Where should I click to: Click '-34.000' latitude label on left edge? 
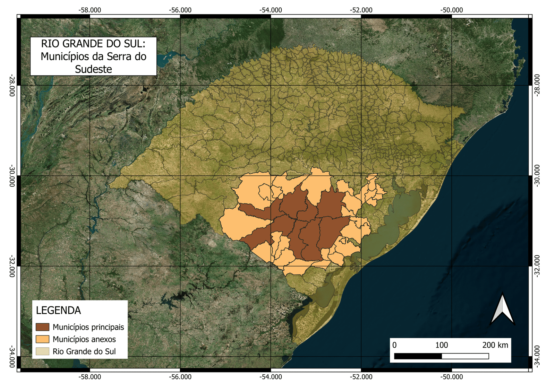[x=12, y=357]
